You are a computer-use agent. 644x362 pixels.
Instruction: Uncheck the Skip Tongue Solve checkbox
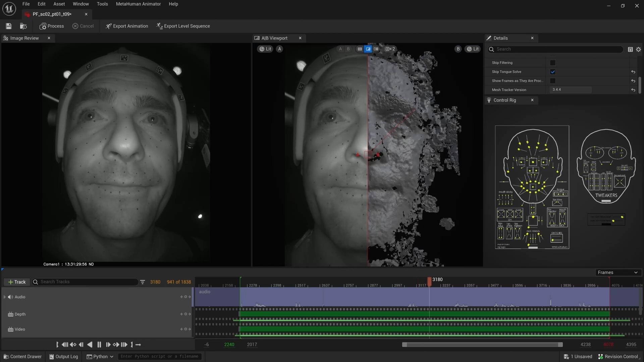pyautogui.click(x=553, y=72)
